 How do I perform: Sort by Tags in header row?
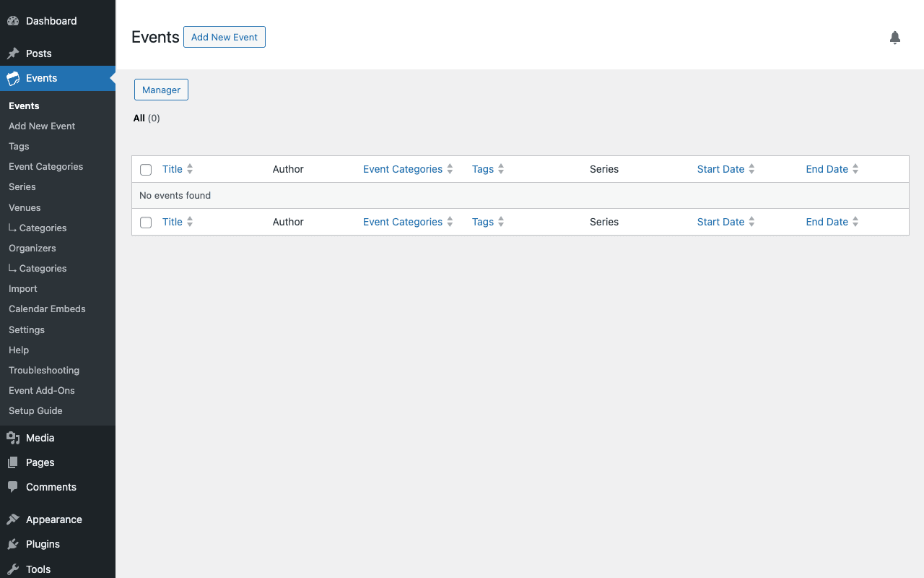pyautogui.click(x=483, y=169)
